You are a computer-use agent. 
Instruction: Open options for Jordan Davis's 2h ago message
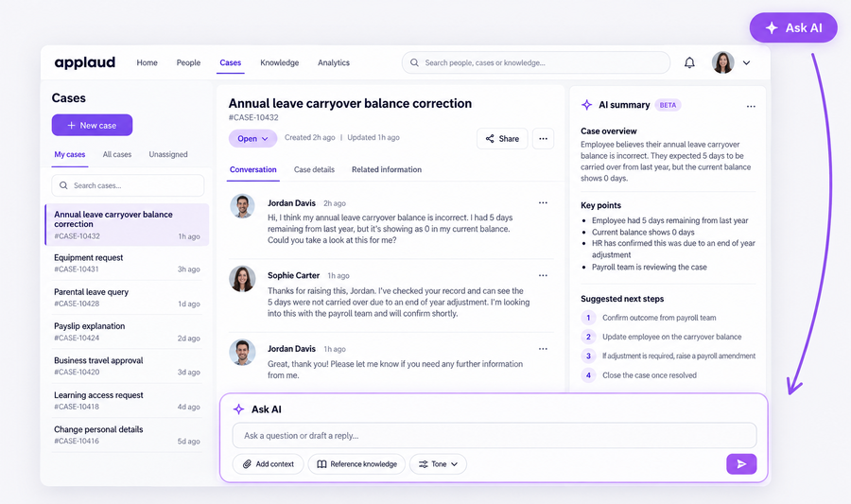[543, 202]
